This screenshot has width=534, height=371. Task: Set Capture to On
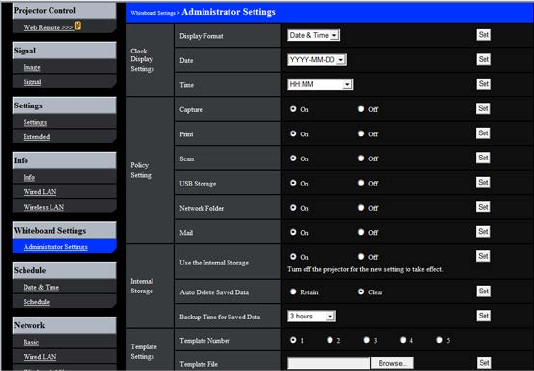[293, 109]
